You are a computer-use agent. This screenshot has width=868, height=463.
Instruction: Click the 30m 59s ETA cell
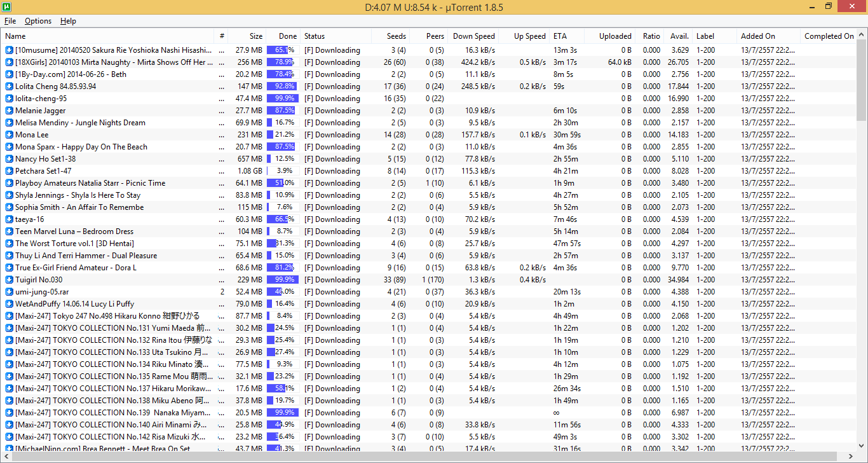pyautogui.click(x=567, y=135)
